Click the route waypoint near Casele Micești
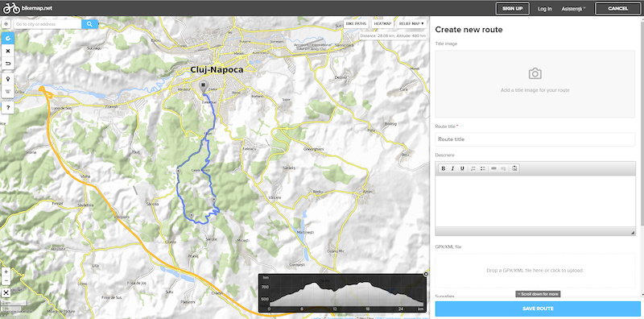Image resolution: width=644 pixels, height=319 pixels. tap(179, 170)
